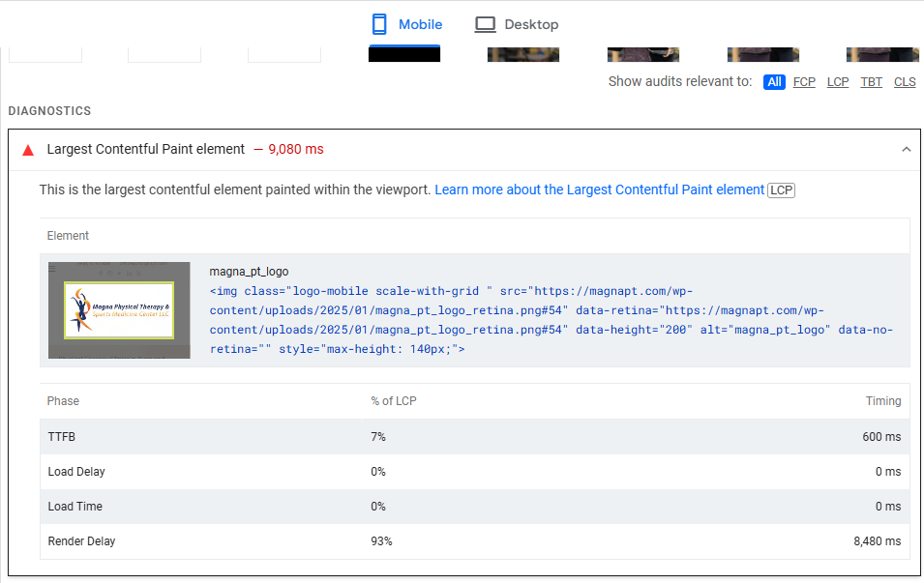Click the LCP badge beside the Learn more link
This screenshot has height=583, width=924.
[x=781, y=190]
